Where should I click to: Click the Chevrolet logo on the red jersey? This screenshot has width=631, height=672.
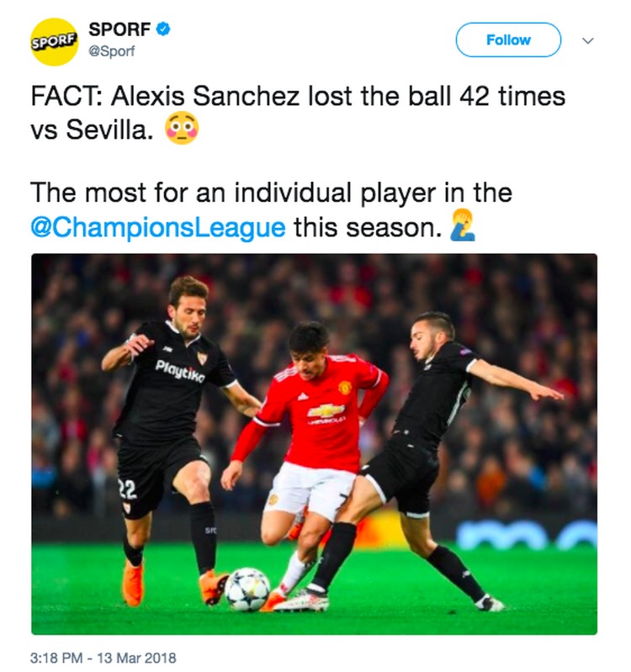pyautogui.click(x=326, y=410)
